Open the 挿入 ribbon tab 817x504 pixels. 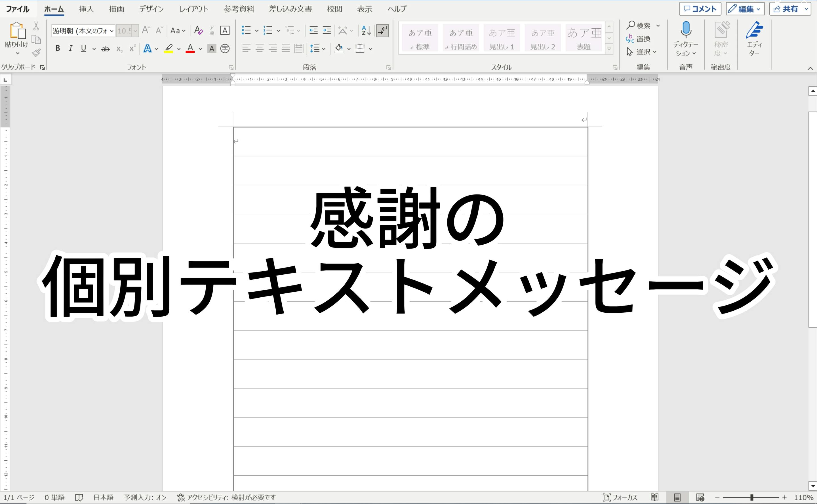tap(86, 9)
